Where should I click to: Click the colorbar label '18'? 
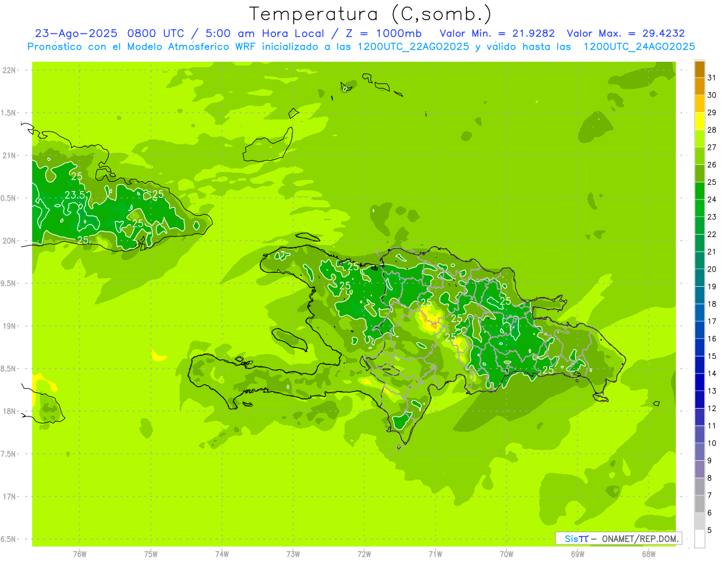click(712, 304)
